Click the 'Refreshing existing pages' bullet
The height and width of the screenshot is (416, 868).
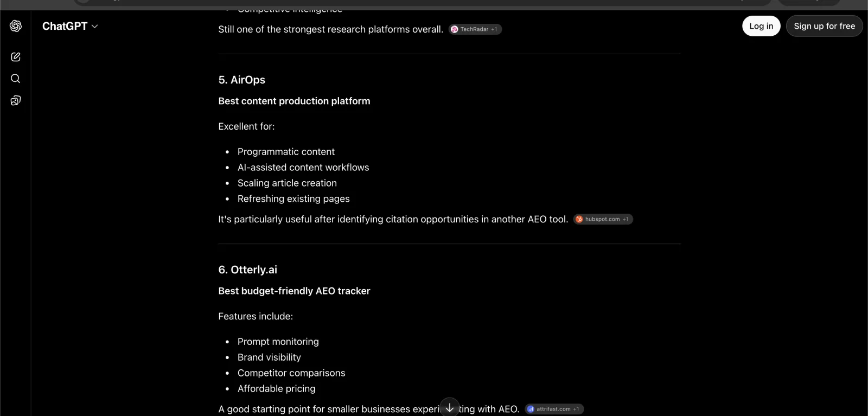click(293, 199)
